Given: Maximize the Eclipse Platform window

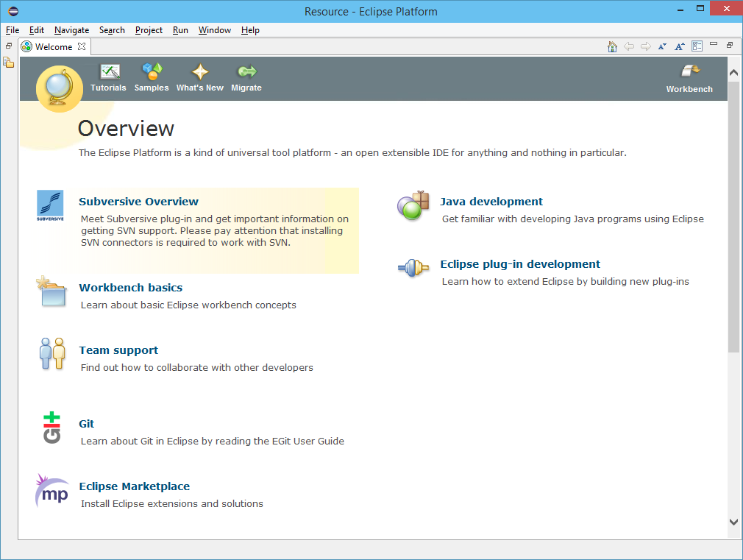Looking at the screenshot, I should tap(700, 9).
